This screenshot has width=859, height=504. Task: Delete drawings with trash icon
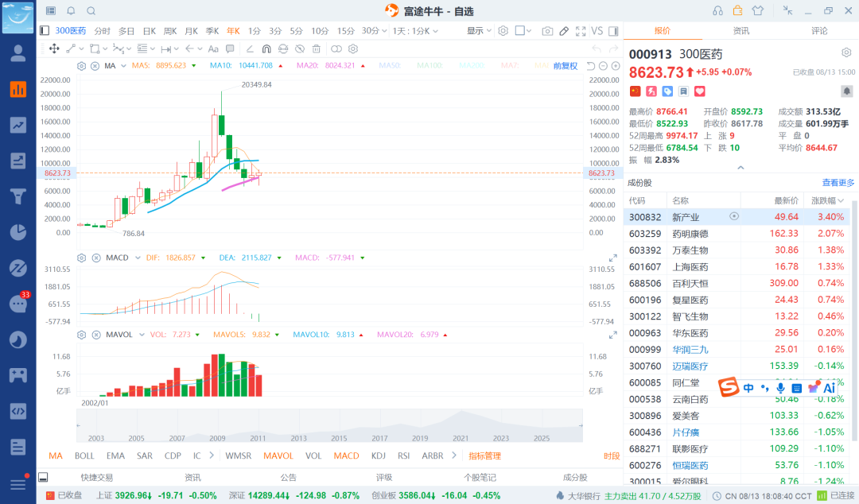click(316, 48)
